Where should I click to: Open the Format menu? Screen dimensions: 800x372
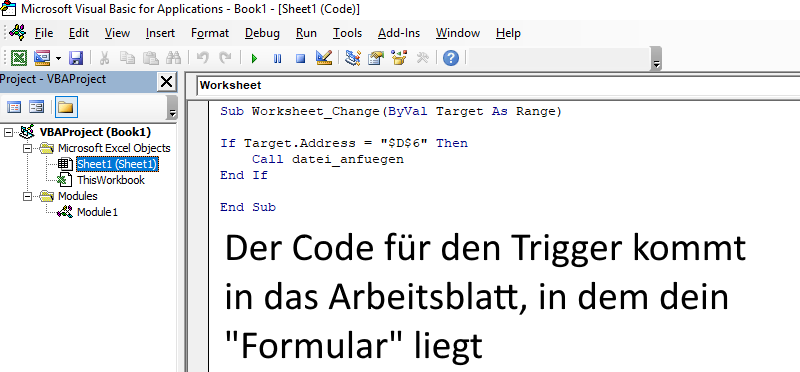[210, 33]
